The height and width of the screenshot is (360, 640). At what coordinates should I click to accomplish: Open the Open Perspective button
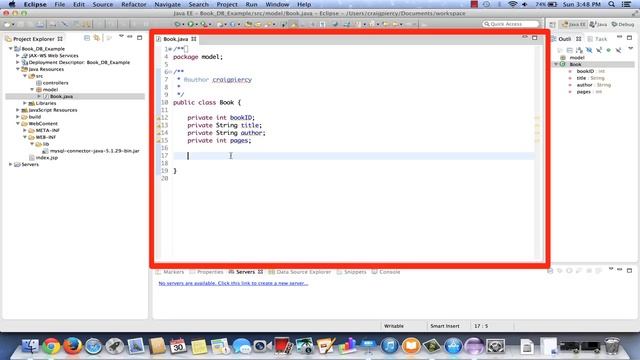552,24
